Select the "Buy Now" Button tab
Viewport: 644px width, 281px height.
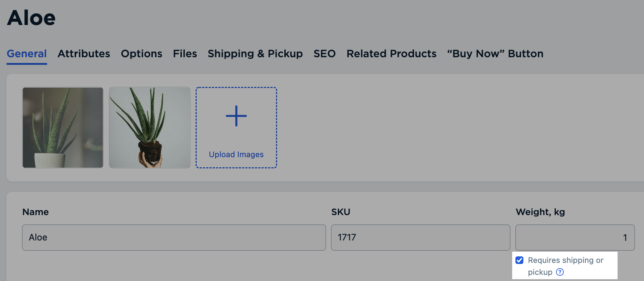(495, 54)
